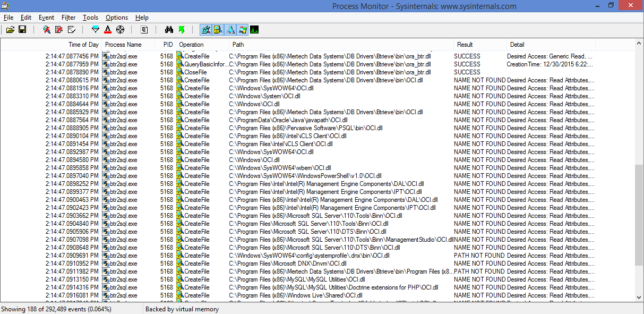
Task: Open the Tools menu
Action: [x=90, y=17]
